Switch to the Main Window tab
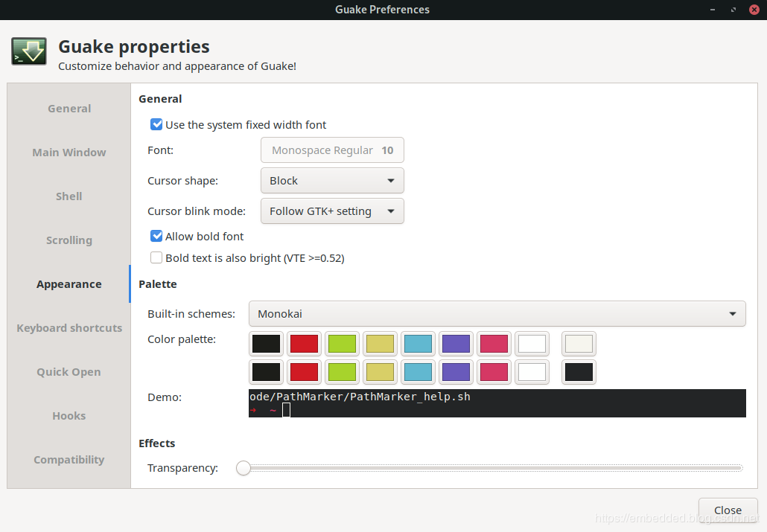This screenshot has width=767, height=532. [69, 153]
